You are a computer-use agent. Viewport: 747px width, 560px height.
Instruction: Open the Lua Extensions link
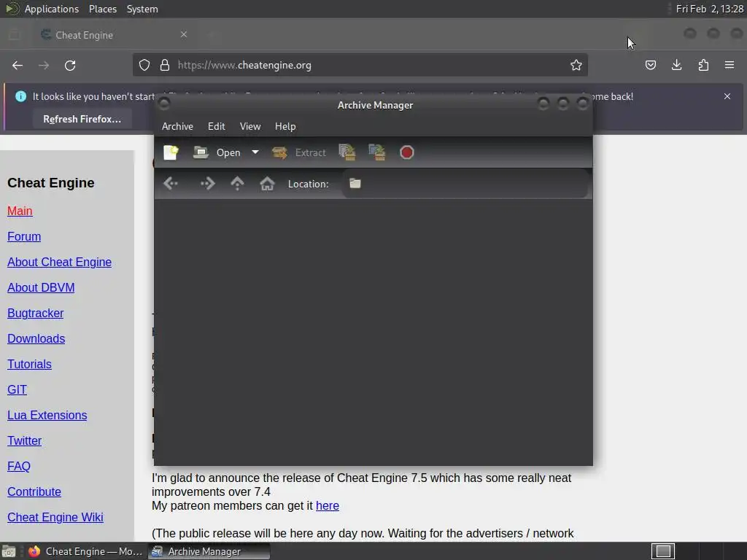tap(47, 415)
